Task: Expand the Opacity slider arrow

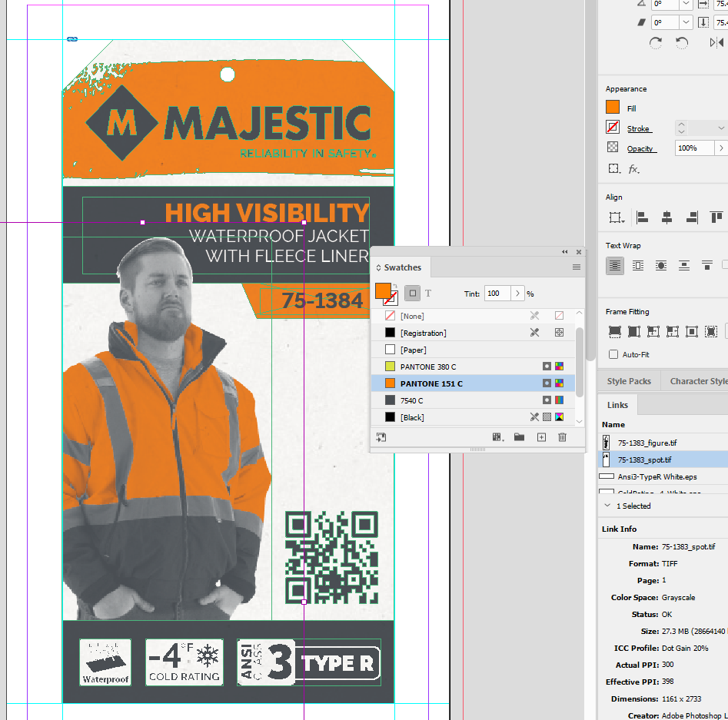Action: coord(721,148)
